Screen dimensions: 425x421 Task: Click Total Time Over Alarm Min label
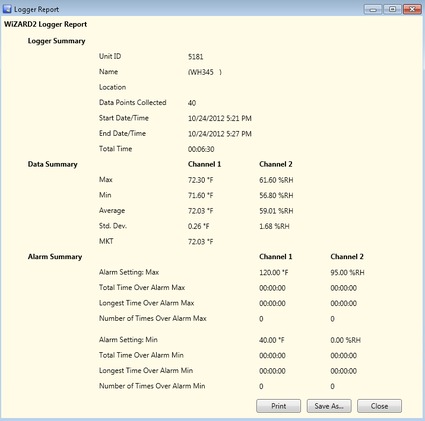click(141, 355)
